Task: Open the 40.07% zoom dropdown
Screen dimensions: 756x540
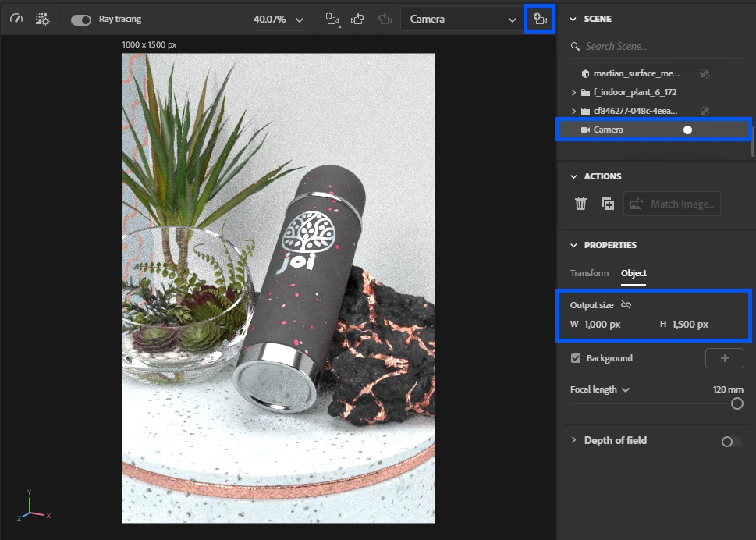Action: (279, 20)
